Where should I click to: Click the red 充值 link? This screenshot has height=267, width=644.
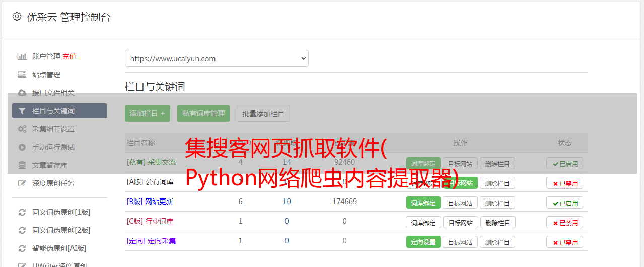point(69,56)
